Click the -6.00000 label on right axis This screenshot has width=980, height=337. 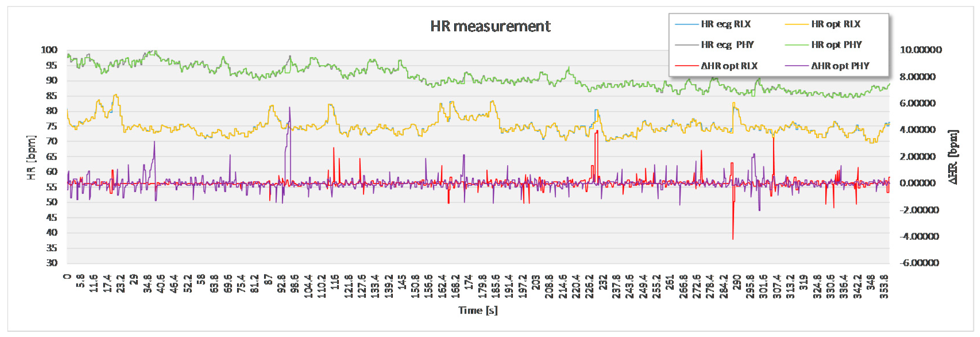[919, 263]
